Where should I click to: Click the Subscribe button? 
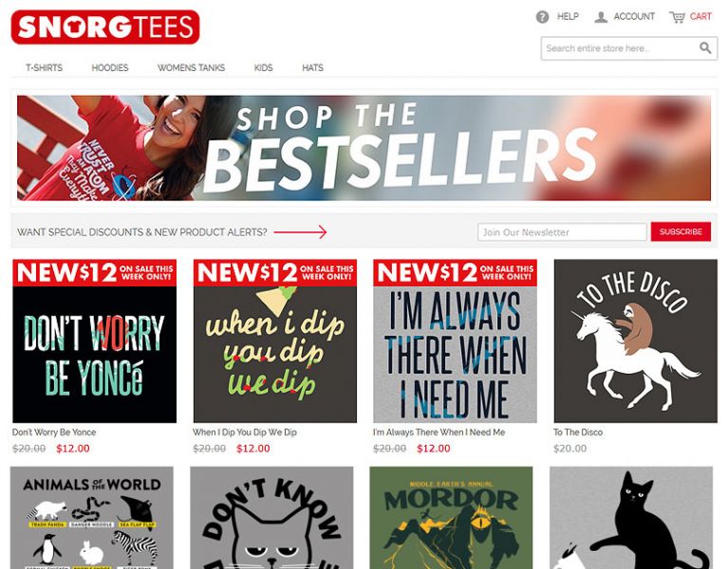[681, 231]
